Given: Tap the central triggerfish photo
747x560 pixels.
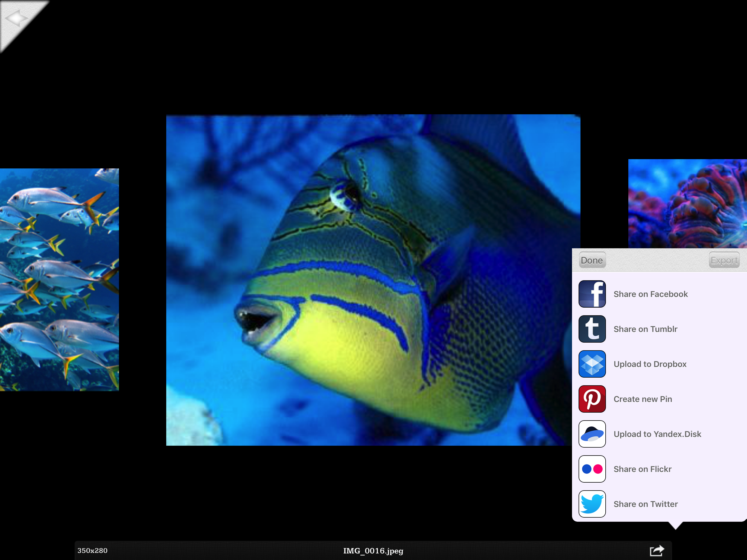Looking at the screenshot, I should pyautogui.click(x=368, y=280).
